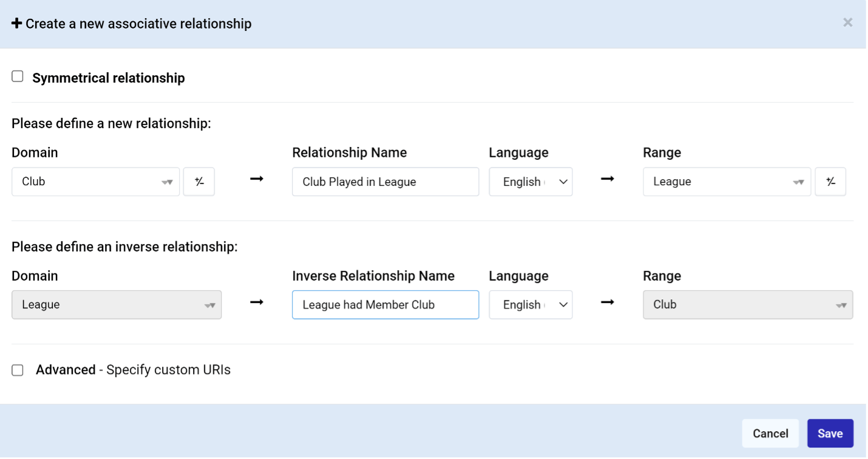Click the Save button

pyautogui.click(x=830, y=433)
